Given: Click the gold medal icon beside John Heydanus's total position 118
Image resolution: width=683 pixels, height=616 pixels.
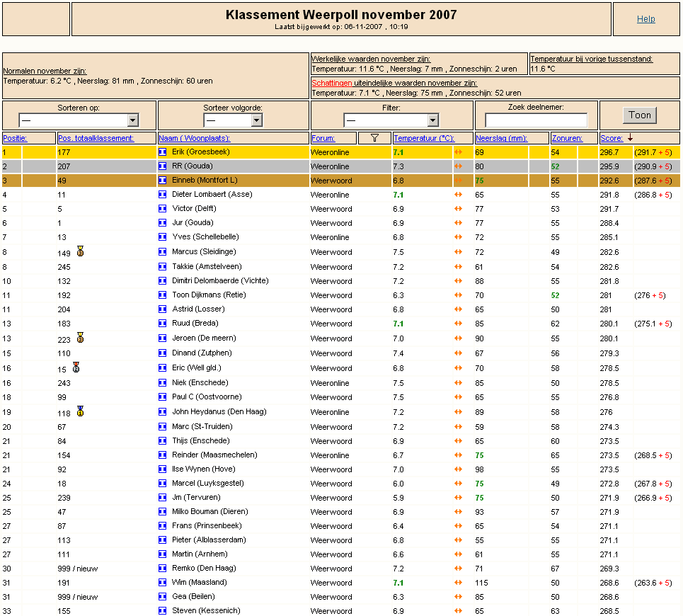Looking at the screenshot, I should tap(80, 411).
